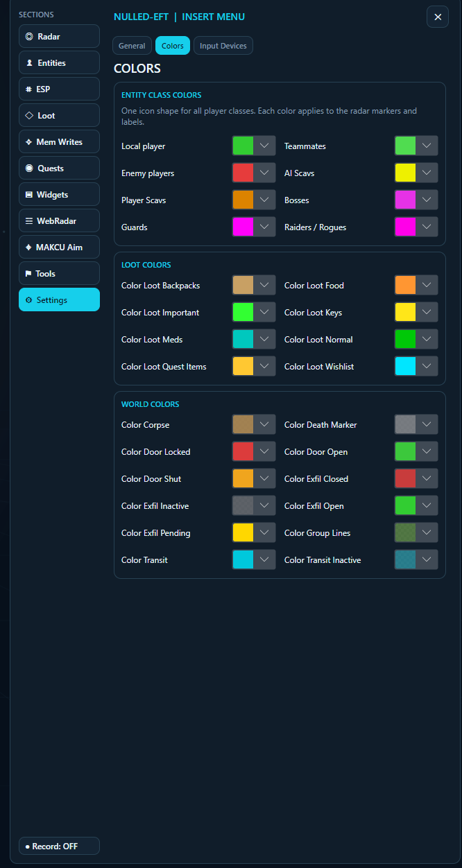
Task: Expand the Color Door Locked dropdown arrow
Action: pos(264,451)
